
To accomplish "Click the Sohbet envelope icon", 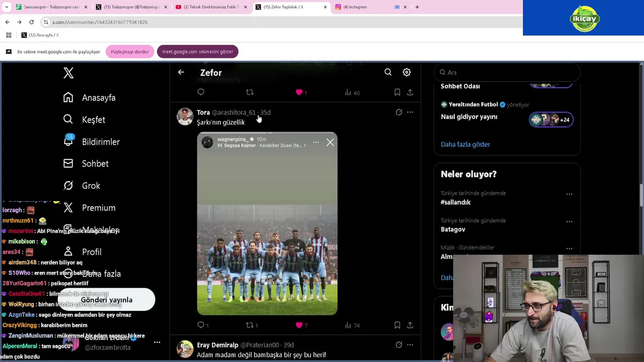I will 68,163.
